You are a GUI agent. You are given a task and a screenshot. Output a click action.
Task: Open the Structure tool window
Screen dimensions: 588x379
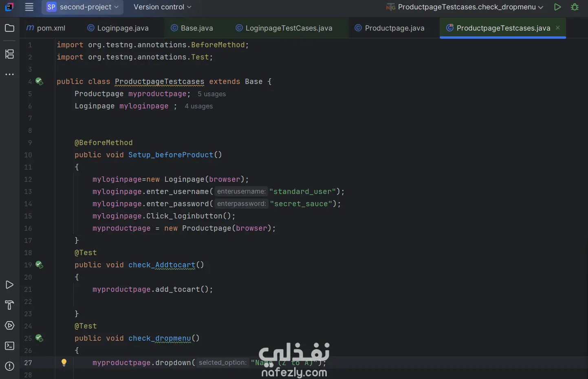(x=9, y=54)
